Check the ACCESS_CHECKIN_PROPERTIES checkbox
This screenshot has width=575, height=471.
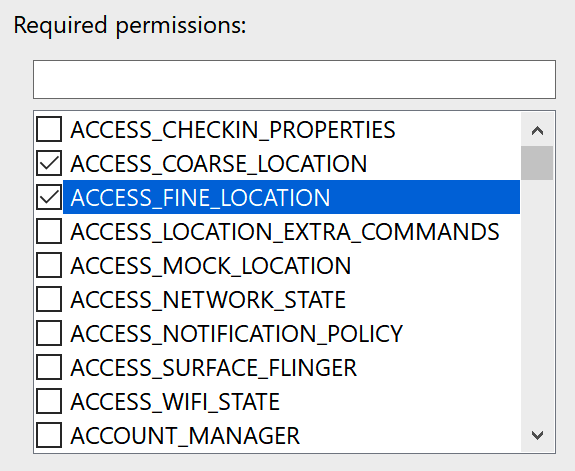[x=49, y=129]
